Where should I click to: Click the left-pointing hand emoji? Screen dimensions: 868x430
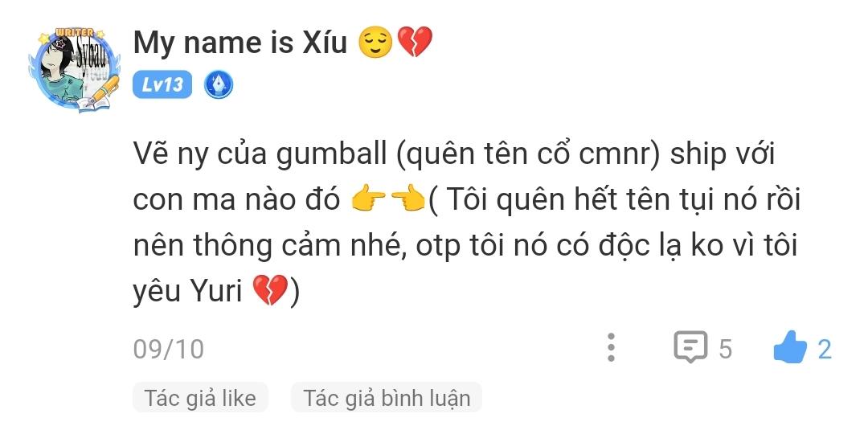tap(407, 200)
